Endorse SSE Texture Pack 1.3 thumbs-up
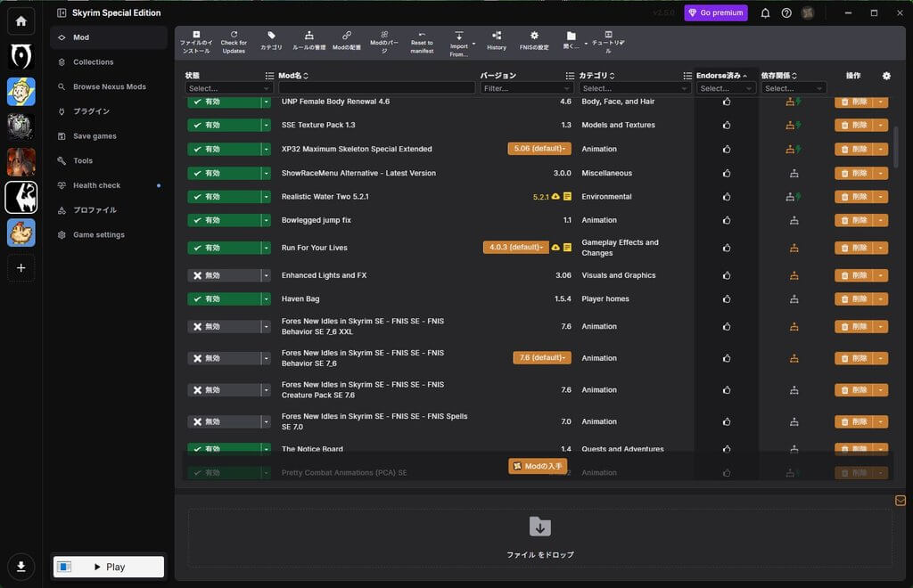The height and width of the screenshot is (588, 913). pyautogui.click(x=726, y=125)
